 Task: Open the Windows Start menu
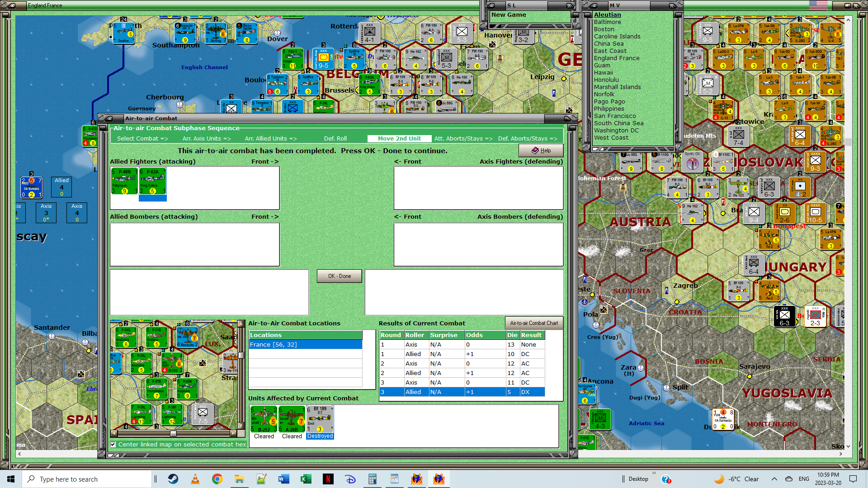[x=11, y=479]
